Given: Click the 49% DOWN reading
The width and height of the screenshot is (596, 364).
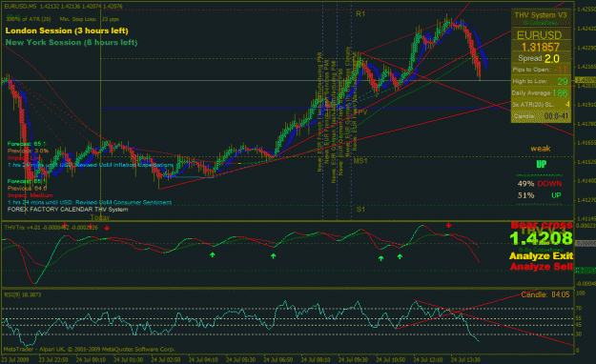Looking at the screenshot, I should (540, 184).
